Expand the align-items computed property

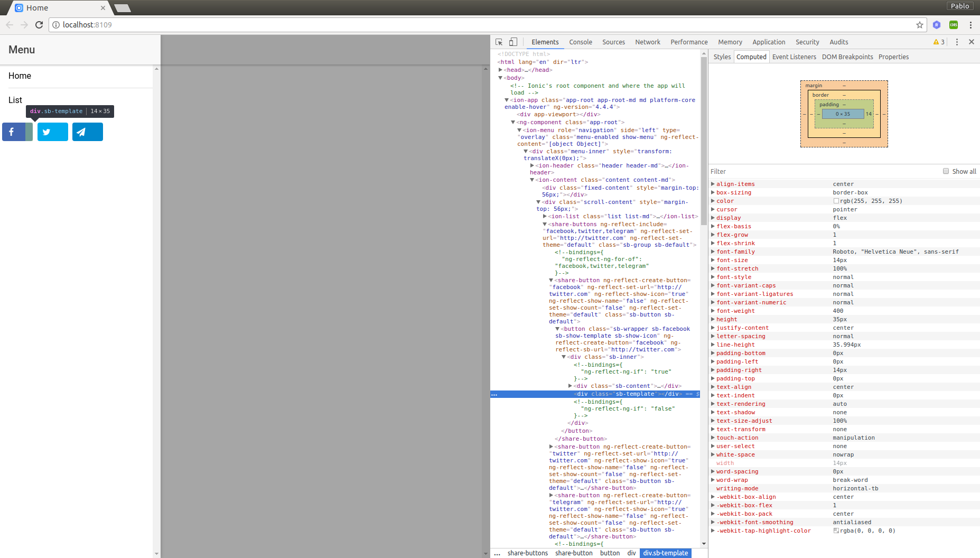point(713,184)
